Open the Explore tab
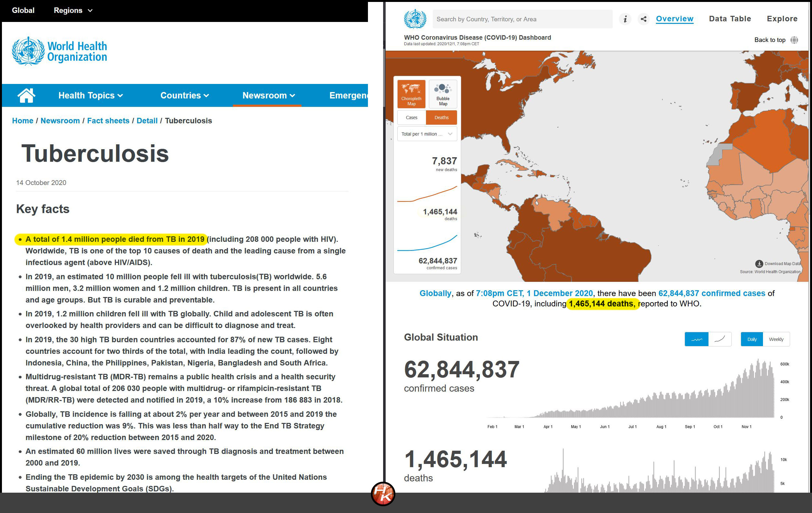 click(782, 19)
